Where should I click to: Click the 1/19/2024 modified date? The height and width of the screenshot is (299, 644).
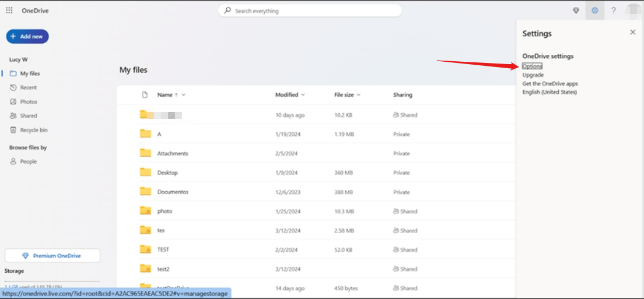[x=288, y=134]
